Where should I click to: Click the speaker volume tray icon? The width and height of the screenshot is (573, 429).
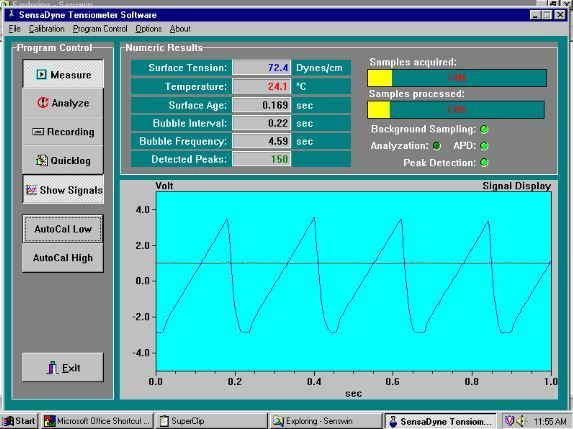click(521, 421)
